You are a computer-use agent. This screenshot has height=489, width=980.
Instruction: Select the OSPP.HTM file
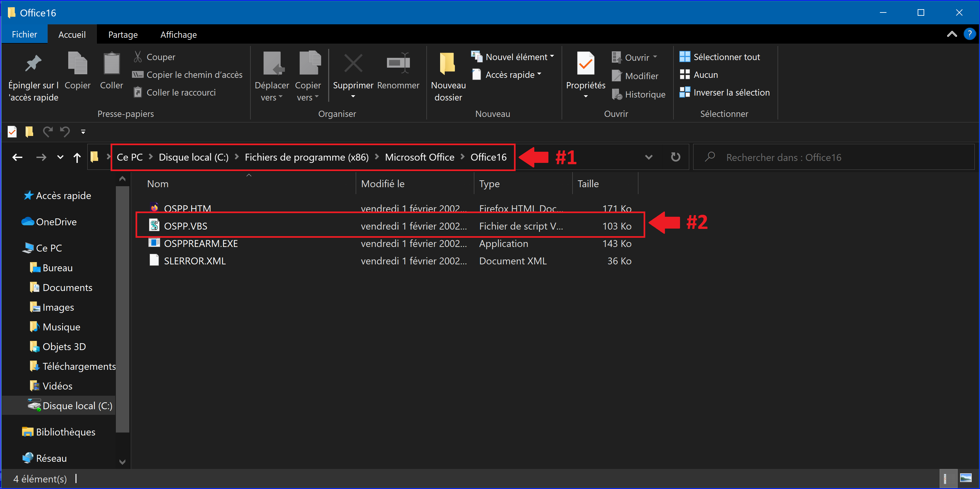point(390,208)
